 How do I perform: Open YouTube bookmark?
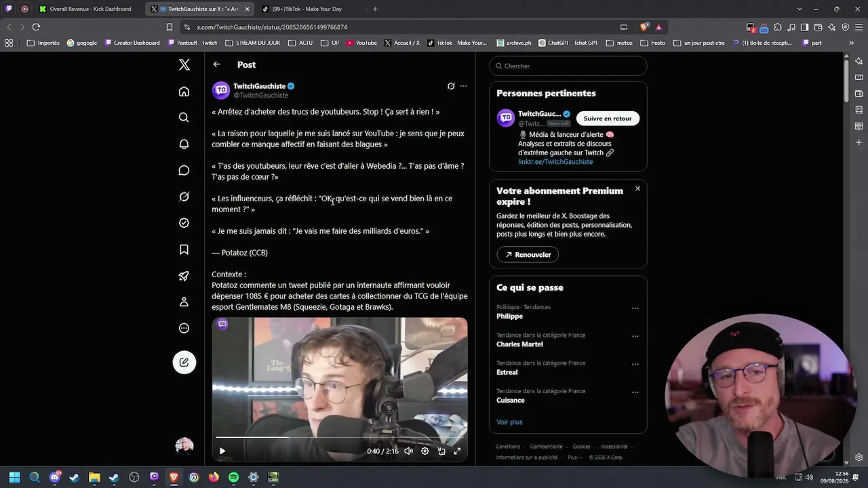click(x=361, y=43)
